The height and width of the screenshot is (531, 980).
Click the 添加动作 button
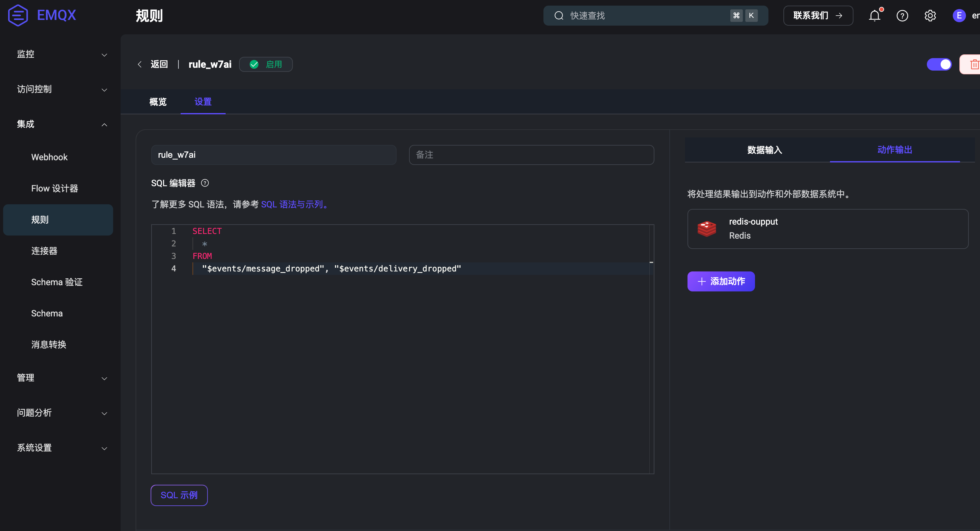pyautogui.click(x=721, y=281)
